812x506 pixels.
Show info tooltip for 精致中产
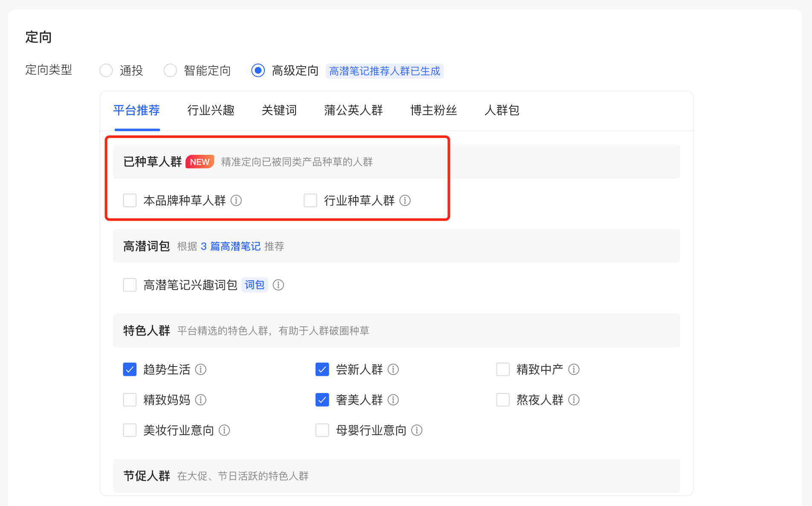click(574, 369)
